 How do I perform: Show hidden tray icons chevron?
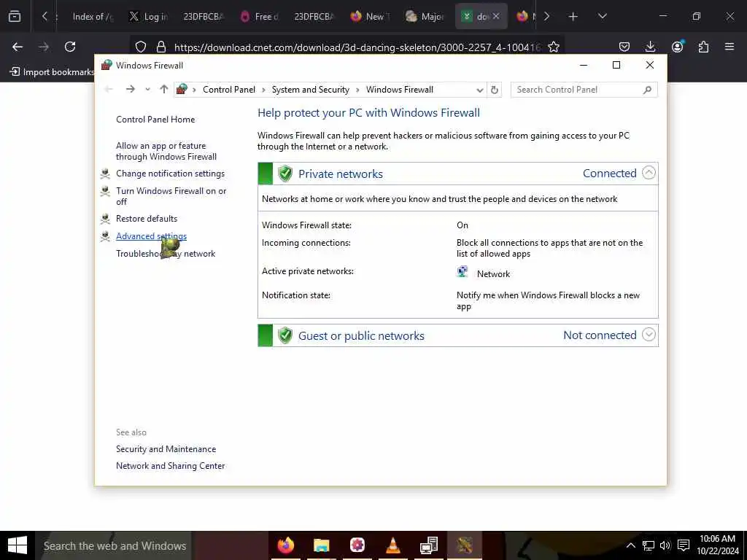pos(631,545)
